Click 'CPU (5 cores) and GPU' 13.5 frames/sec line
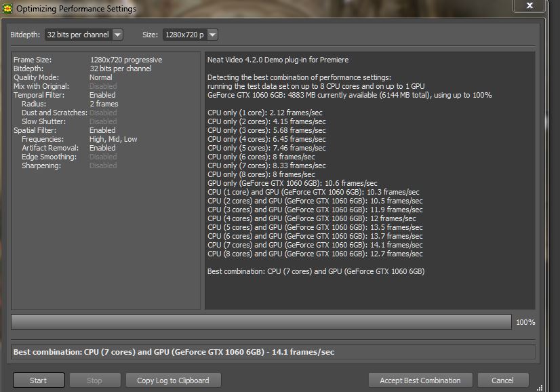This screenshot has height=392, width=560. coord(315,227)
